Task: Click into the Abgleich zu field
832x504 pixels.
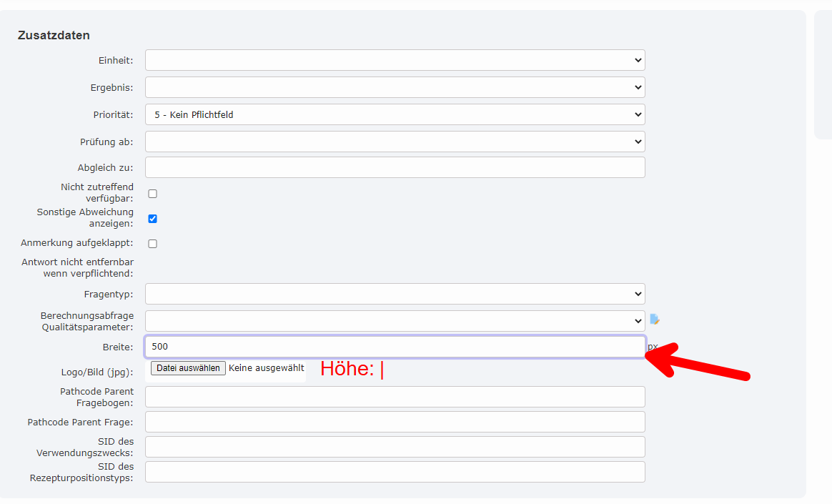Action: [x=395, y=167]
